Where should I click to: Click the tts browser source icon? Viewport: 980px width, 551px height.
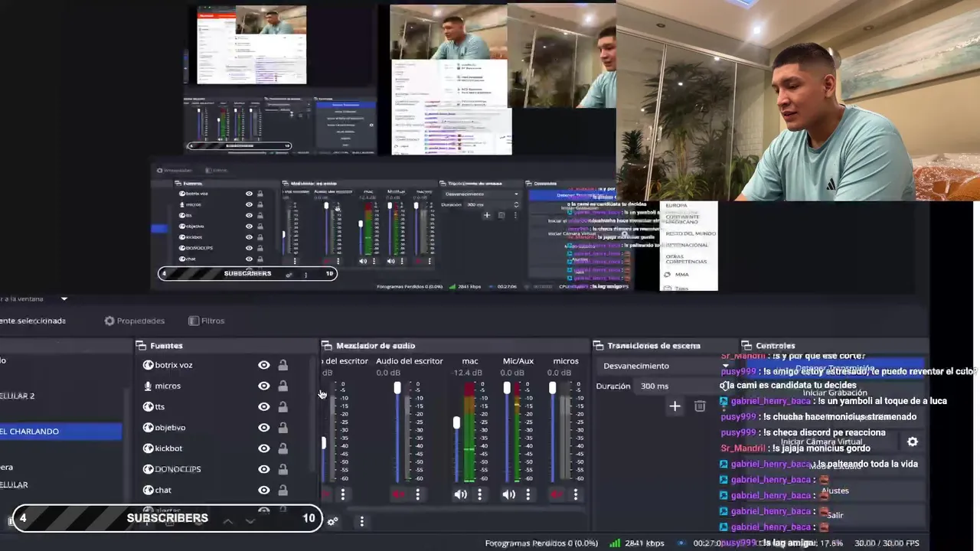[x=148, y=406]
